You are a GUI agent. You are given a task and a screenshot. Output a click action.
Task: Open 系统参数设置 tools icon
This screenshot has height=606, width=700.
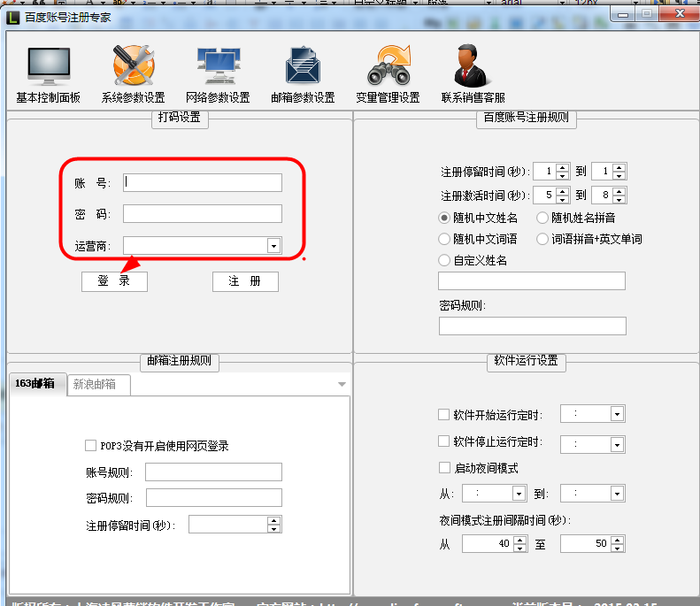(133, 65)
